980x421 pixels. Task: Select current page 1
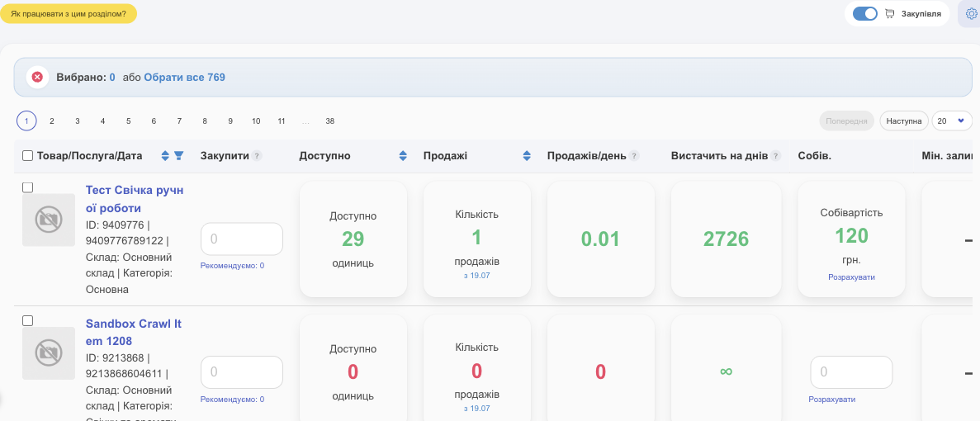coord(26,121)
